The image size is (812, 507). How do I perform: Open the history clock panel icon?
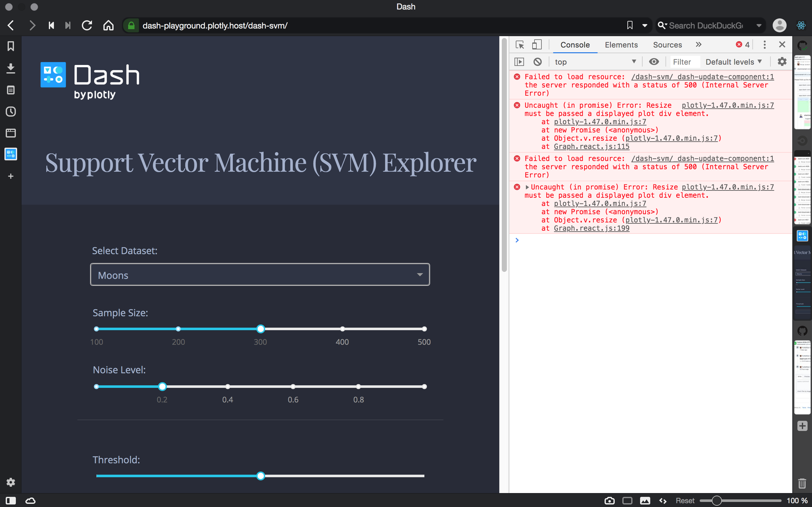tap(11, 112)
